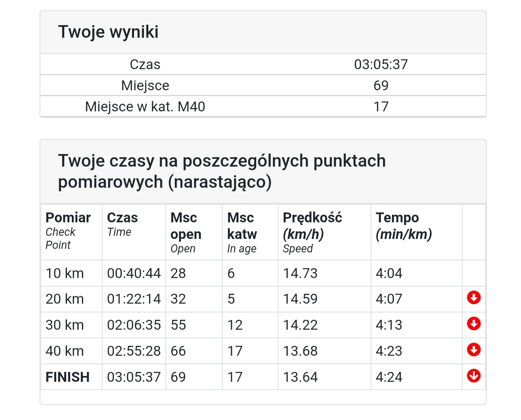Click the 02:06:35 time at 30 km
The image size is (521, 420).
coord(134,325)
